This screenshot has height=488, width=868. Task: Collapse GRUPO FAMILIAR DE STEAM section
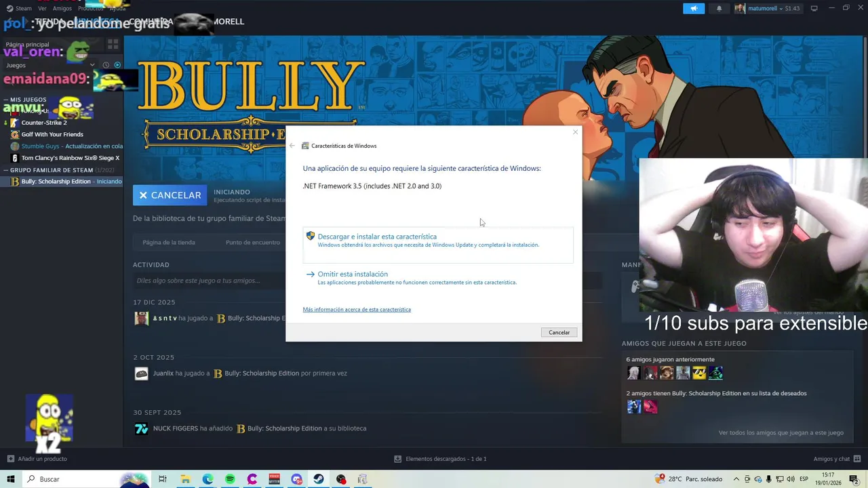point(7,170)
